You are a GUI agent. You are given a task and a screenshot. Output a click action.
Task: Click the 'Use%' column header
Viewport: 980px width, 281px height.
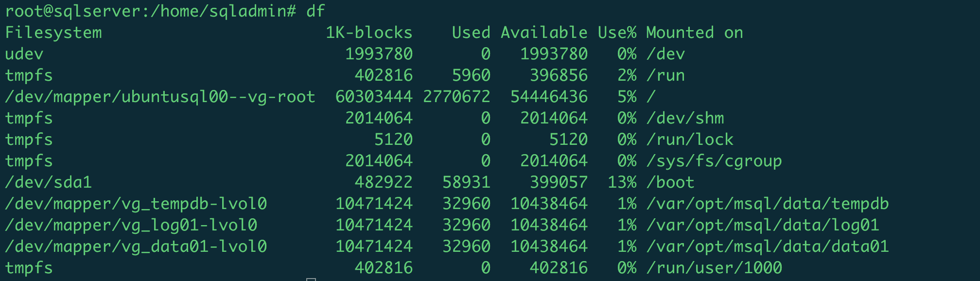point(617,33)
